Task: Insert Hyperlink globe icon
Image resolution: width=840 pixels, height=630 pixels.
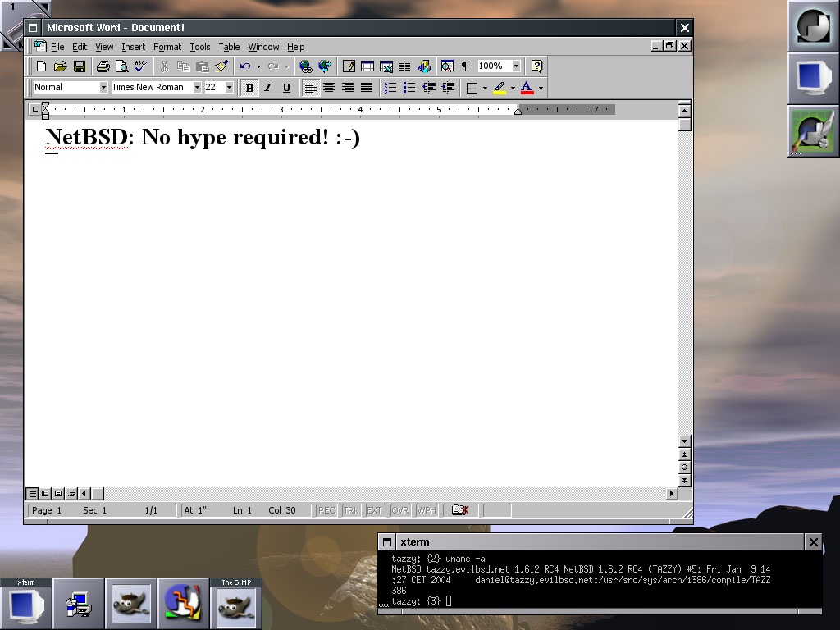Action: [x=306, y=66]
